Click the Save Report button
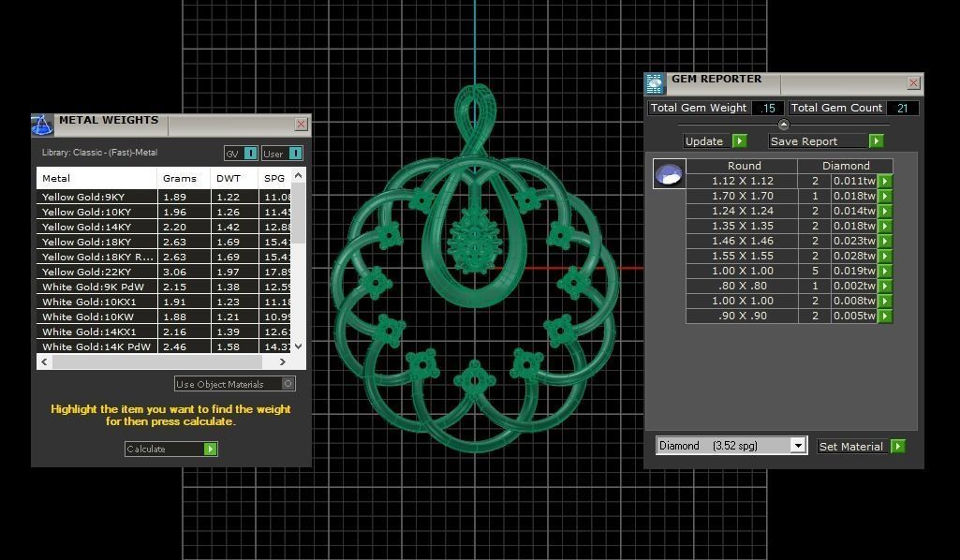 tap(826, 141)
